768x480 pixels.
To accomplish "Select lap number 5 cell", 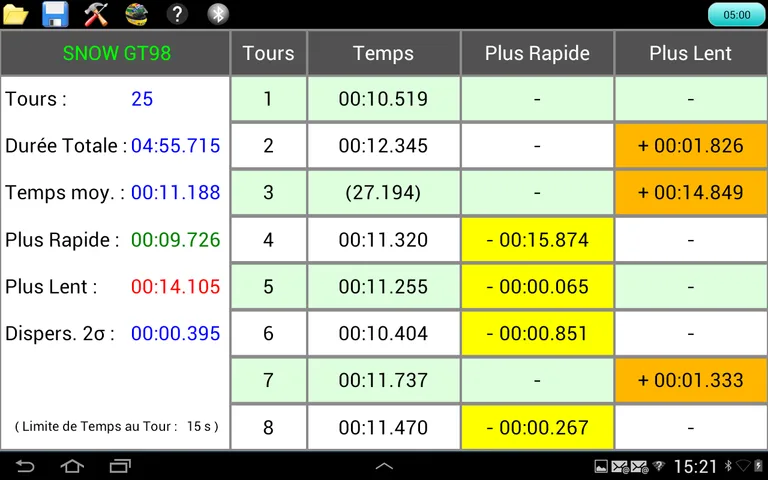I will (268, 287).
